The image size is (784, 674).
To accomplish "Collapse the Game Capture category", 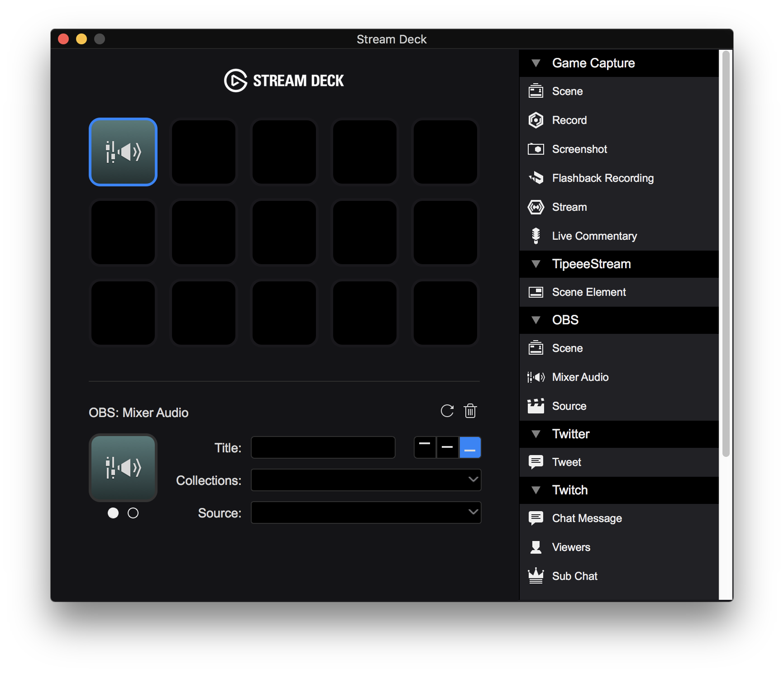I will pyautogui.click(x=536, y=63).
